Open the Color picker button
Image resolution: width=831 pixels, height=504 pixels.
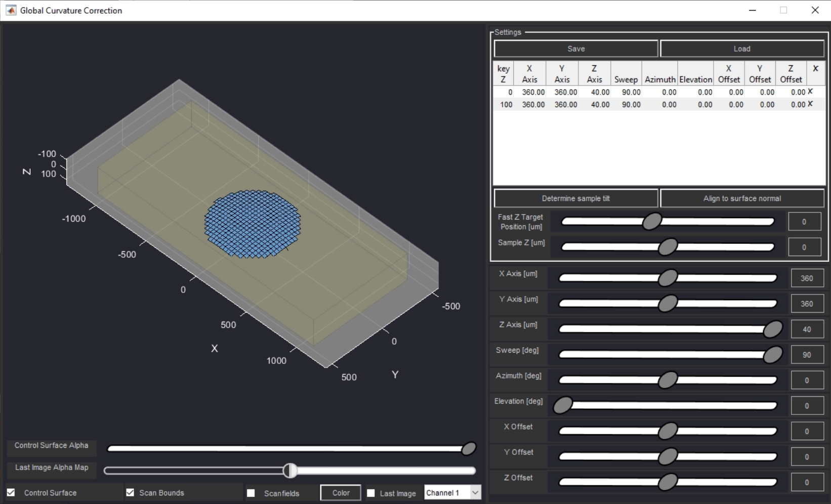341,492
